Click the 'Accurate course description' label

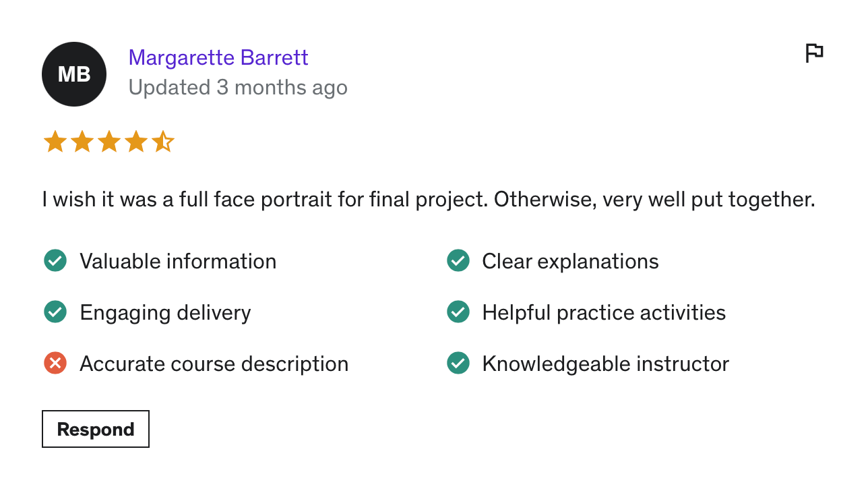pos(214,364)
